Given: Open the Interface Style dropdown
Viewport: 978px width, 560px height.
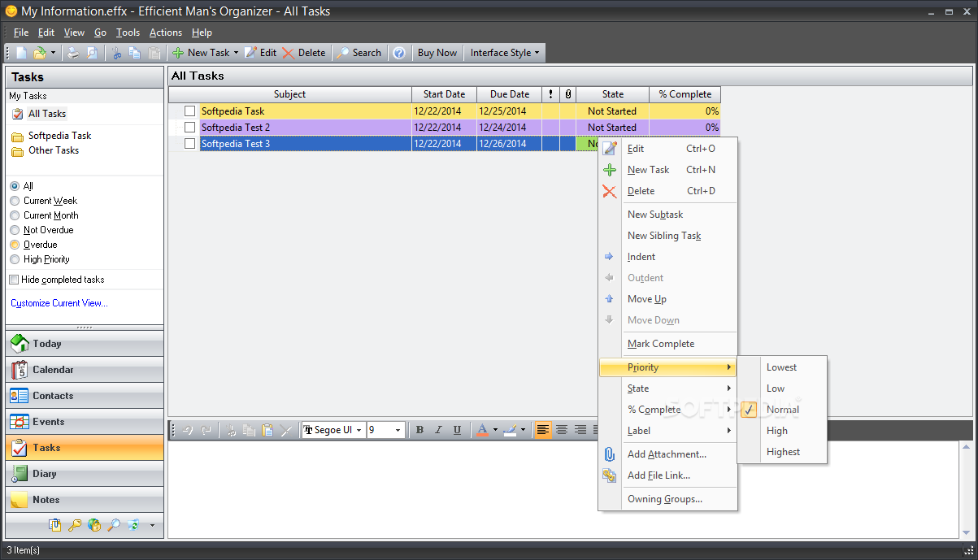Looking at the screenshot, I should tap(504, 53).
